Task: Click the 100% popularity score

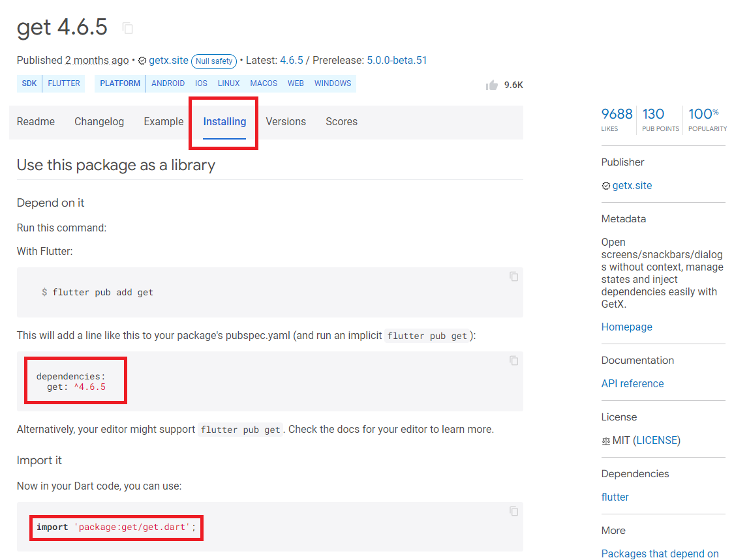Action: [707, 119]
